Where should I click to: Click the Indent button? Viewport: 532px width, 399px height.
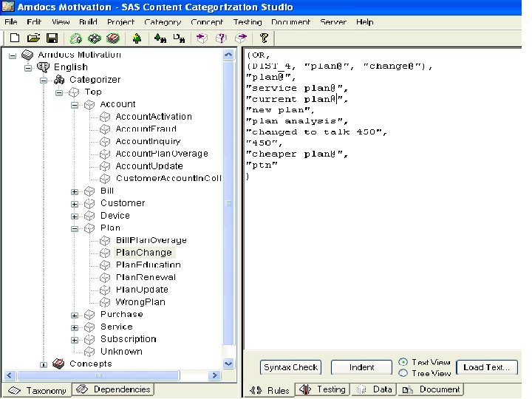361,367
